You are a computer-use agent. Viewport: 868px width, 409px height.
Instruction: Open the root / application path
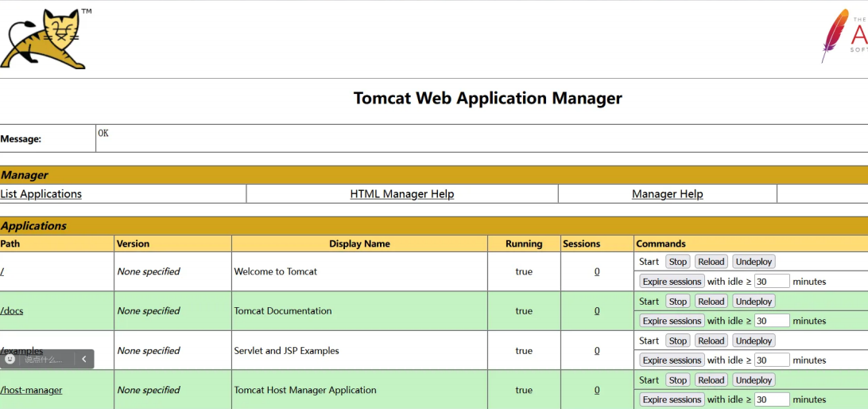[2, 271]
